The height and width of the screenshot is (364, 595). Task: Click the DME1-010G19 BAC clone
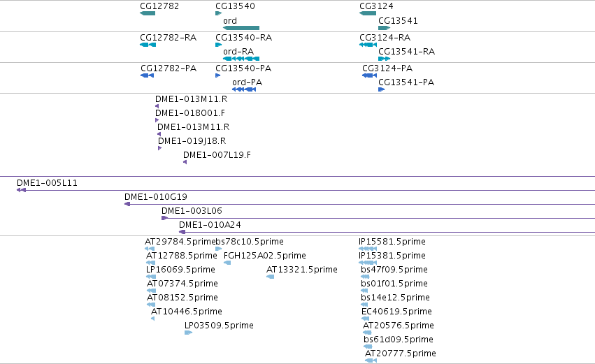coord(360,204)
